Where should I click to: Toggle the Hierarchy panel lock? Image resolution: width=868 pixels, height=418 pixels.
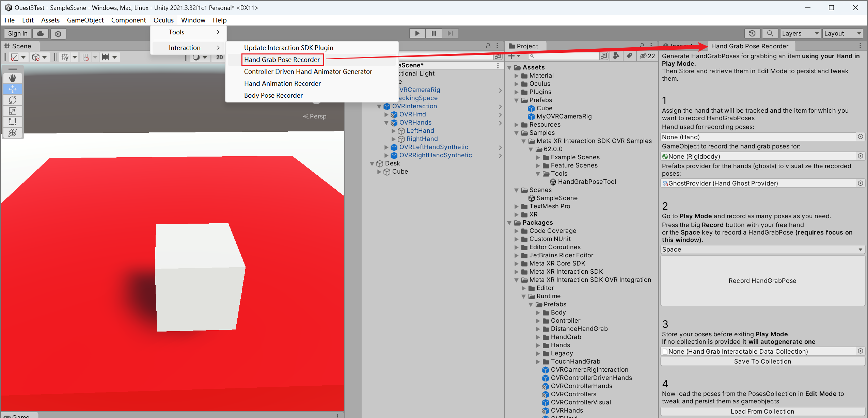(x=488, y=46)
